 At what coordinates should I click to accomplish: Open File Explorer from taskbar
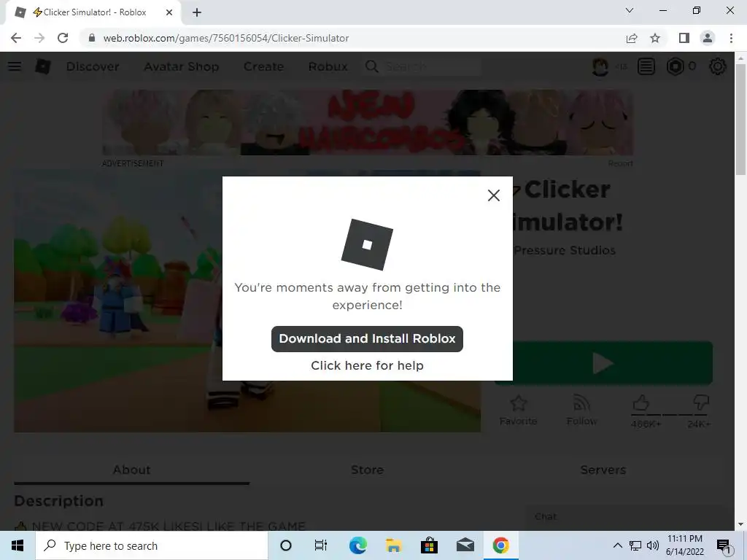(393, 545)
